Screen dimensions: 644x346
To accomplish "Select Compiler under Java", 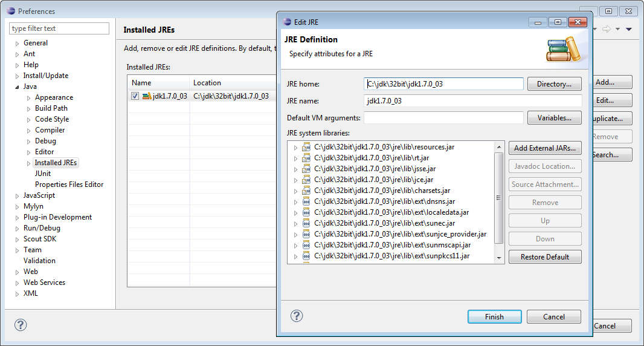I will (x=50, y=130).
